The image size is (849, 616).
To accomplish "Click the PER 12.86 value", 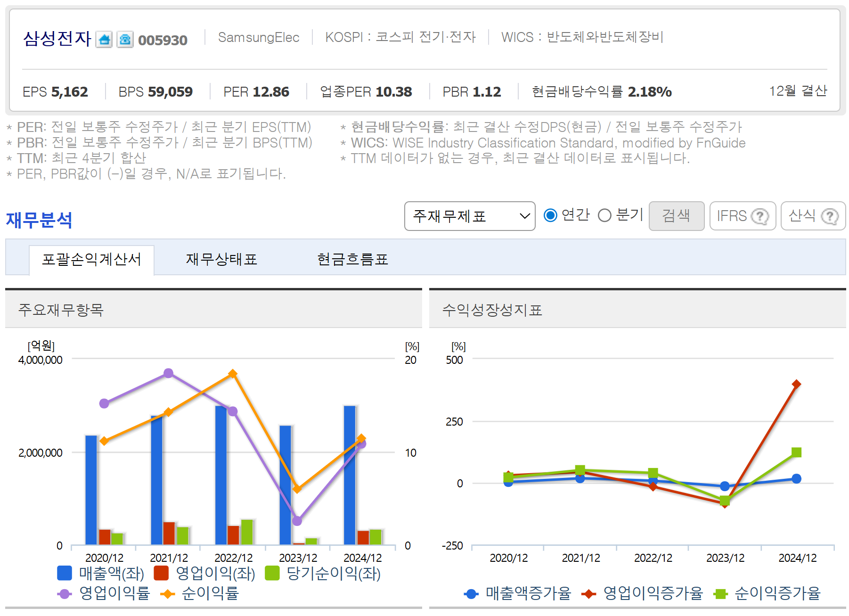I will coord(256,91).
